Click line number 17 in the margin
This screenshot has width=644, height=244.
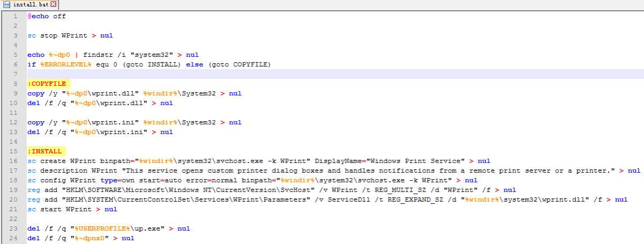[14, 171]
